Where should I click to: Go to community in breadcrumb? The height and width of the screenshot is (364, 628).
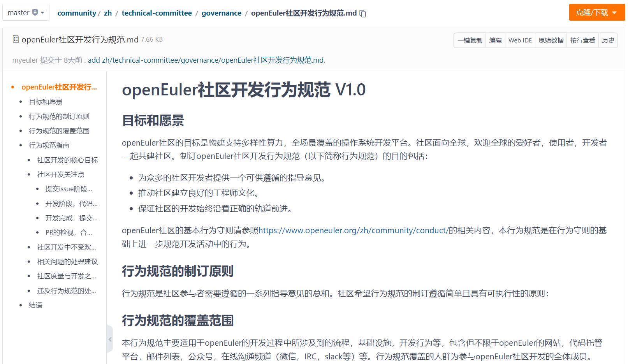[x=77, y=13]
